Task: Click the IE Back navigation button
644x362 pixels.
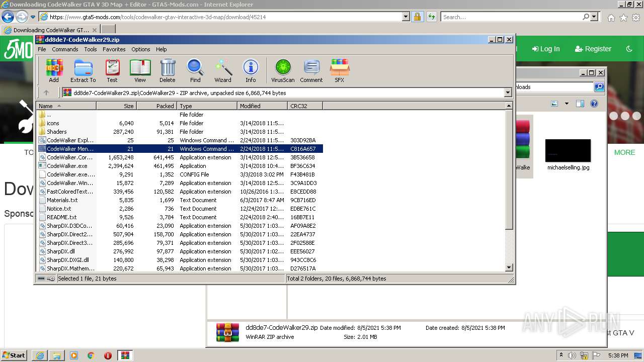Action: click(8, 17)
